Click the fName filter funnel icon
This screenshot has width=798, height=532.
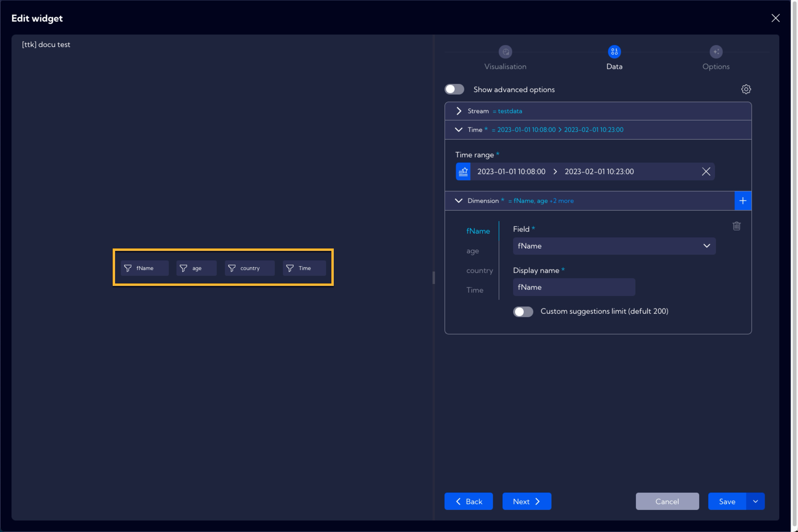click(x=128, y=268)
